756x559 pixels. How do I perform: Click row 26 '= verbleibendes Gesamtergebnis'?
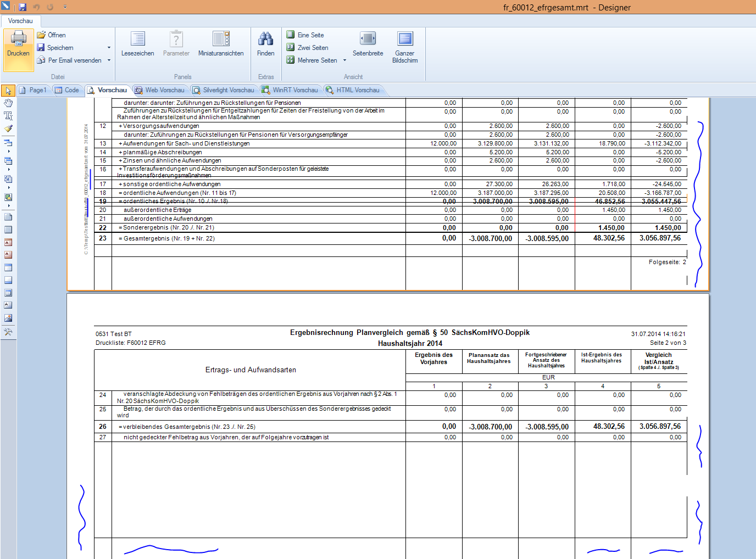tap(187, 427)
